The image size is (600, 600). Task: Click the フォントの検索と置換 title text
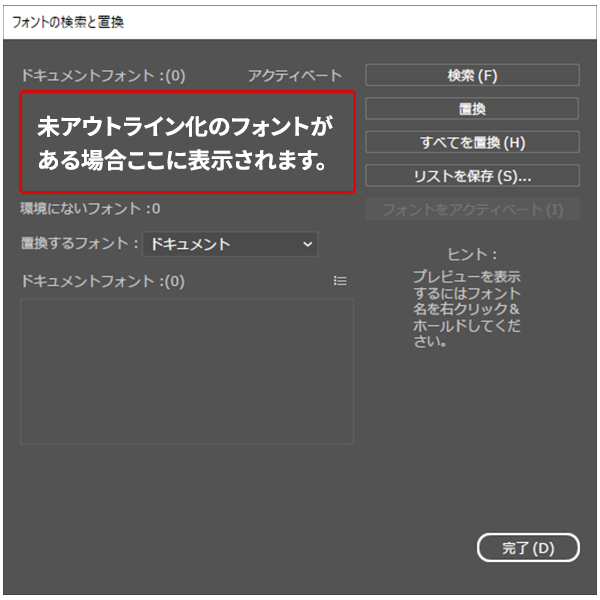[x=68, y=22]
